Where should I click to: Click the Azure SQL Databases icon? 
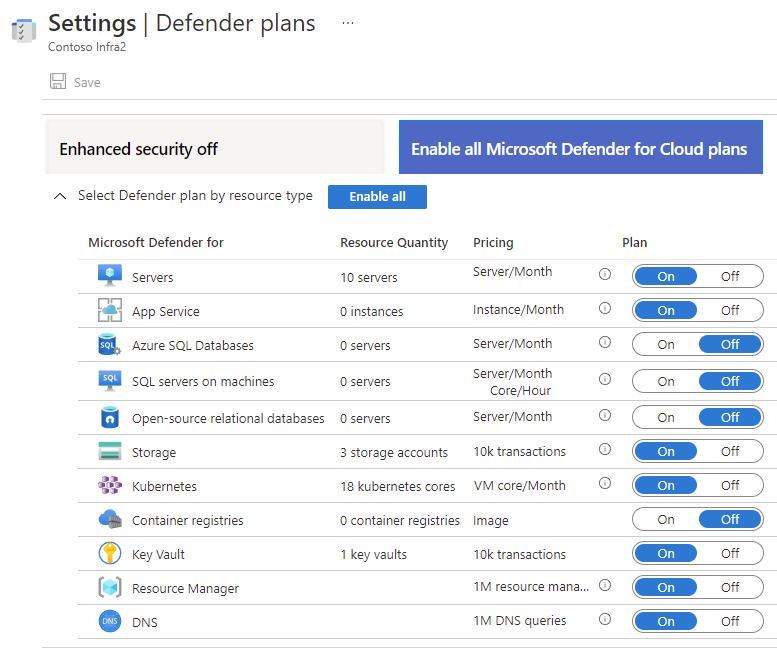click(110, 345)
